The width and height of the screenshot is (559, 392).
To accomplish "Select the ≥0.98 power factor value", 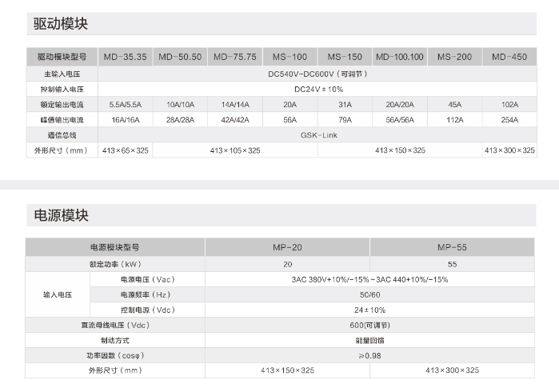I will click(369, 355).
